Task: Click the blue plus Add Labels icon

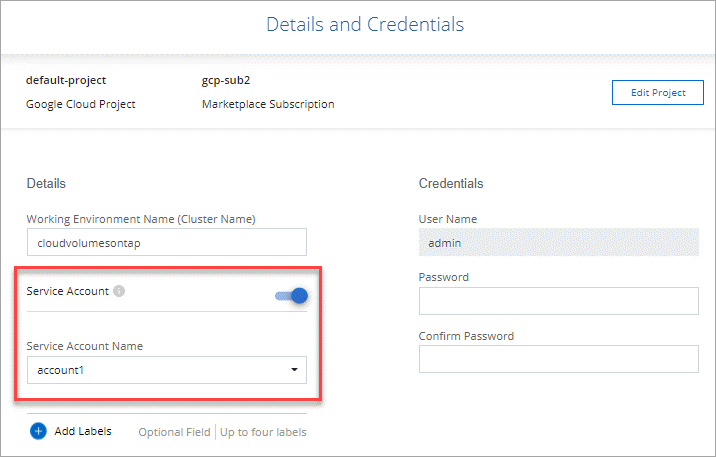Action: [x=38, y=431]
